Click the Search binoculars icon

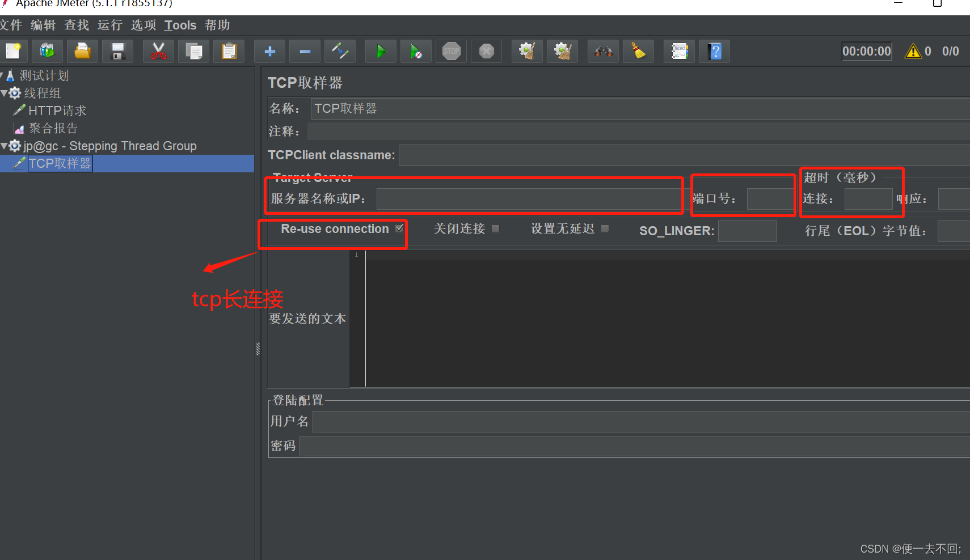click(x=604, y=52)
